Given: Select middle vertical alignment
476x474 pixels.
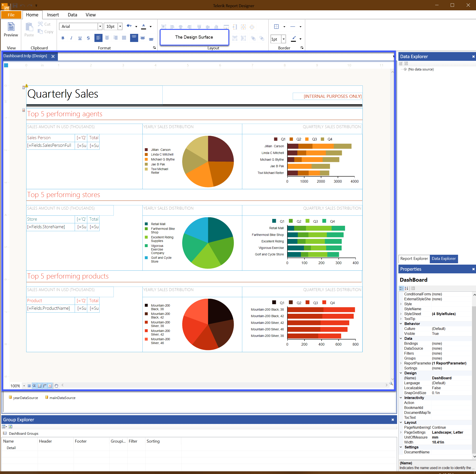Looking at the screenshot, I should tap(143, 38).
